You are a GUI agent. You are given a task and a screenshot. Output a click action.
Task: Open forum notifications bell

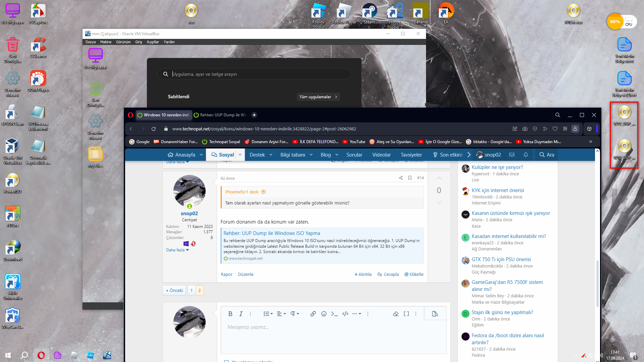[526, 155]
